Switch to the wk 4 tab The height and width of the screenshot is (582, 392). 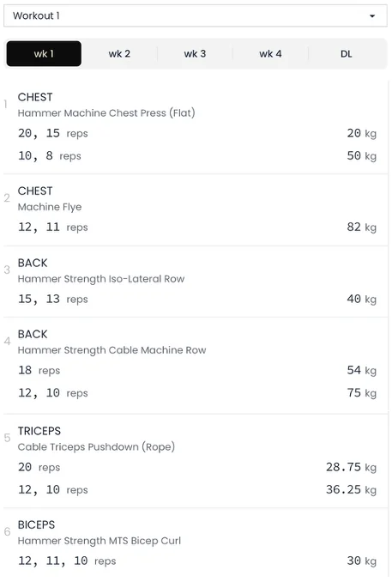[x=270, y=54]
